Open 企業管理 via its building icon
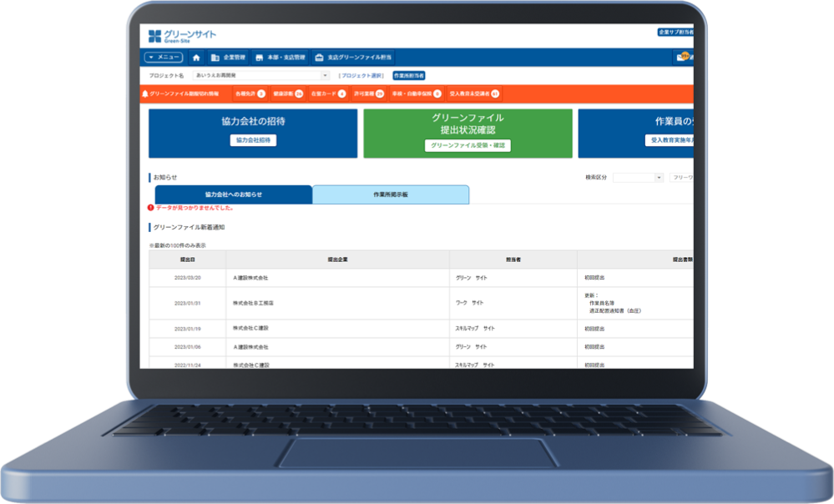 (215, 58)
